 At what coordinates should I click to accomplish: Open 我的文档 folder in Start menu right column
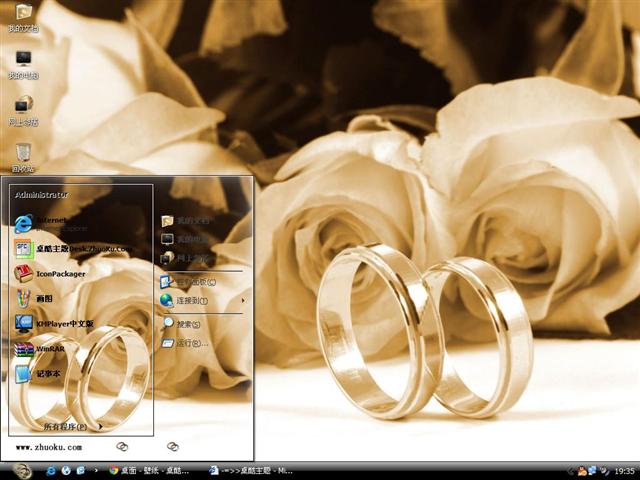point(185,221)
